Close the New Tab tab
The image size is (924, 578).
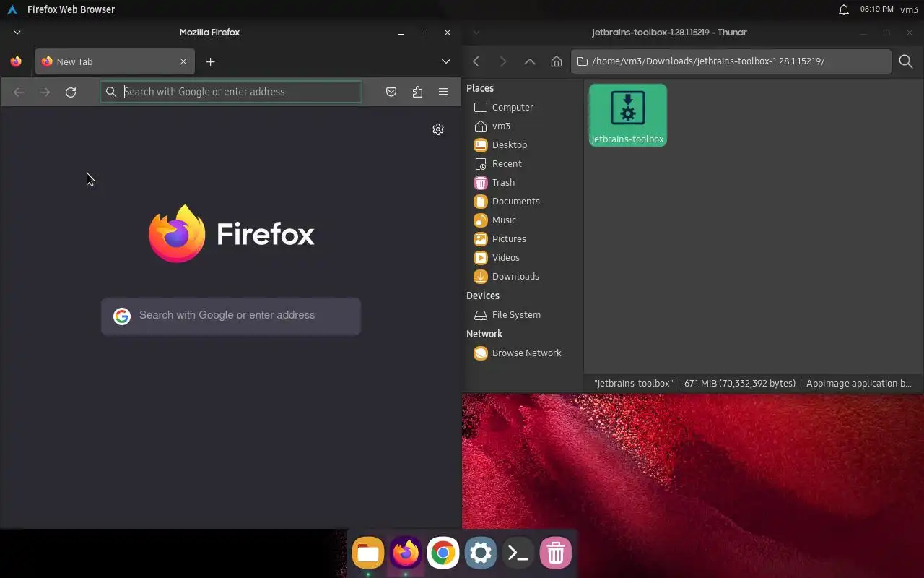(183, 61)
